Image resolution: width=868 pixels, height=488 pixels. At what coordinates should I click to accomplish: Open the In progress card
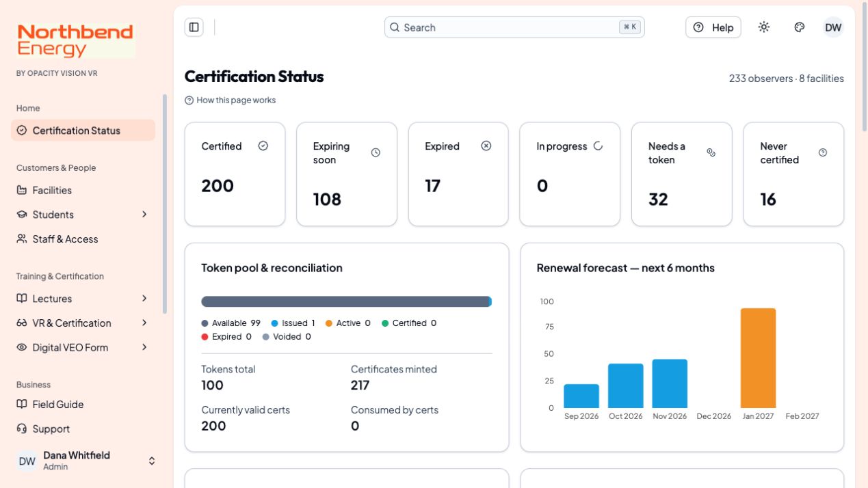570,174
